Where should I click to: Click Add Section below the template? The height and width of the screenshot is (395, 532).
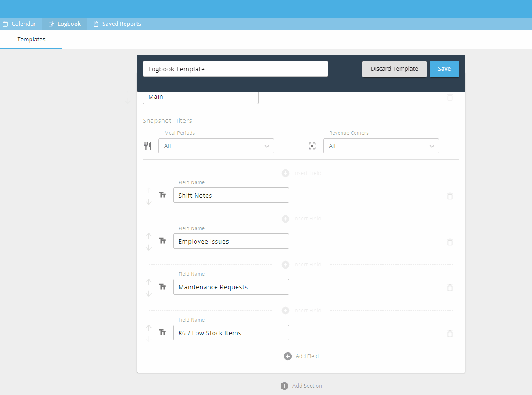[x=301, y=386]
